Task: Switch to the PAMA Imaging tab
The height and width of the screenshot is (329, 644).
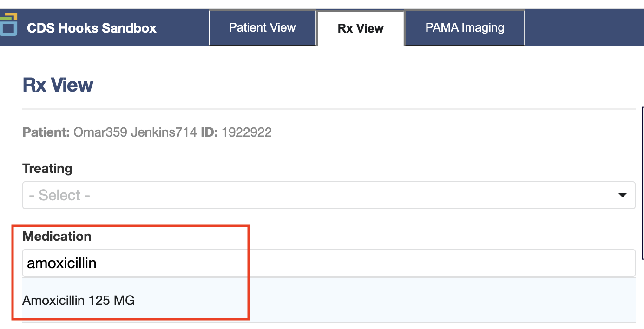Action: tap(465, 28)
